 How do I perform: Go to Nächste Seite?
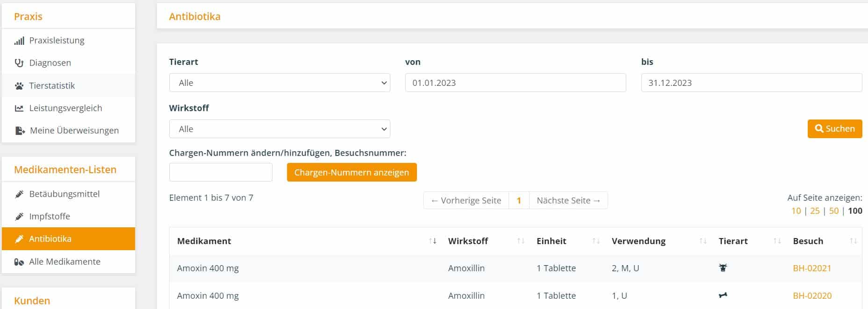pos(568,200)
